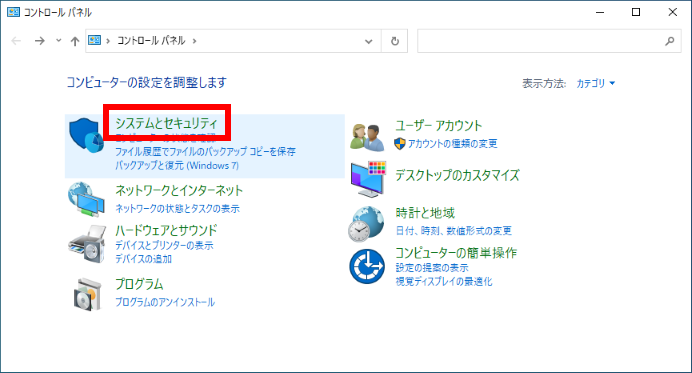Click the shield icon beside アカウントの種類の変更
The width and height of the screenshot is (692, 373).
coord(399,143)
